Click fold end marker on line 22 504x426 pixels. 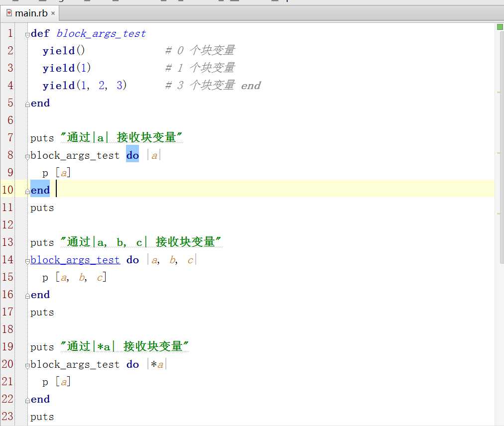pos(27,400)
